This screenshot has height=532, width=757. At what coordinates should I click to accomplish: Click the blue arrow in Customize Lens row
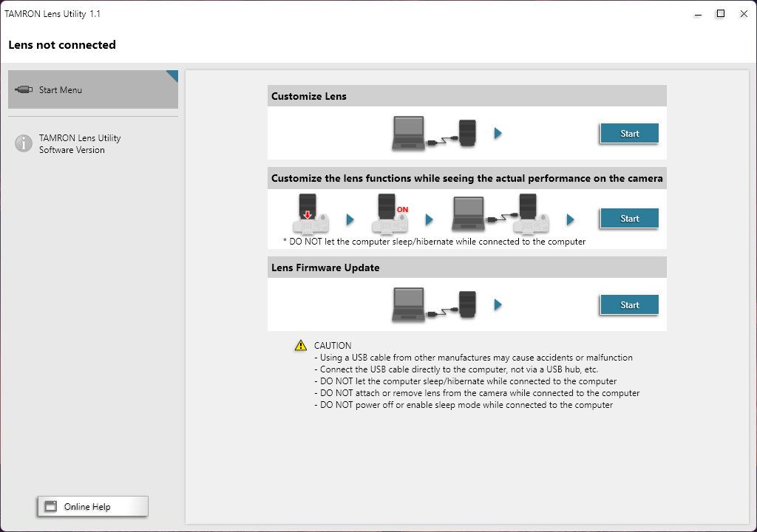click(498, 133)
